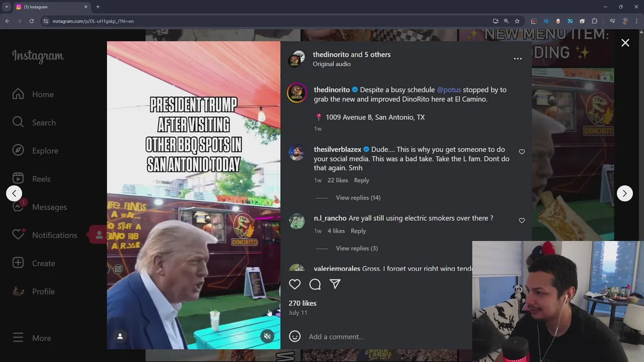Open the Extensions puzzle icon
644x362 pixels.
point(595,21)
